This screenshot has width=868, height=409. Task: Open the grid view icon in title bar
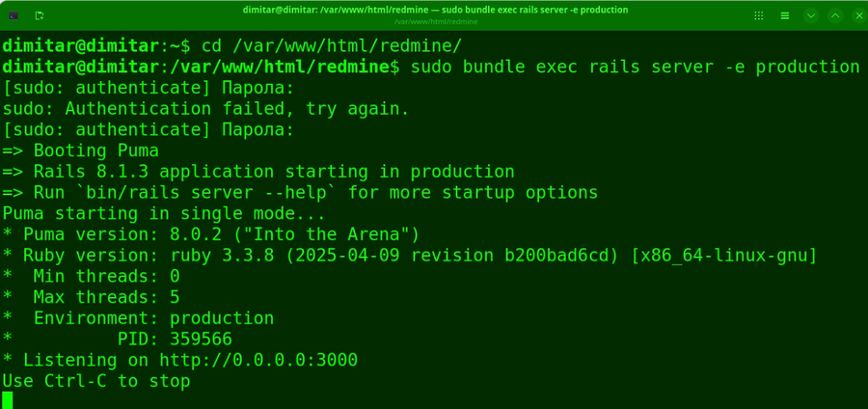759,15
